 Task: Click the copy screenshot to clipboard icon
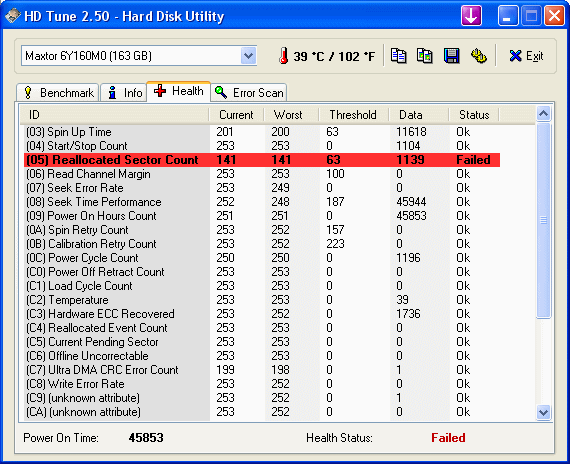(425, 56)
